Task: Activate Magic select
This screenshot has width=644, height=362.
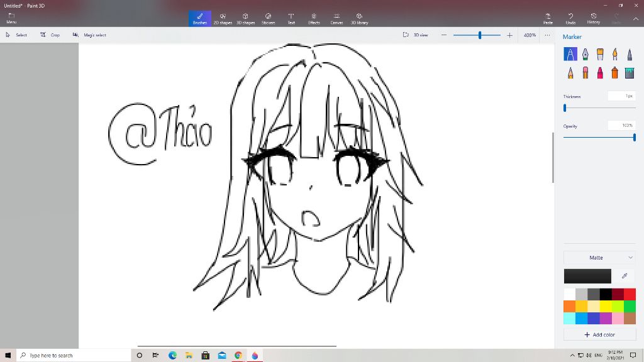Action: click(x=89, y=35)
